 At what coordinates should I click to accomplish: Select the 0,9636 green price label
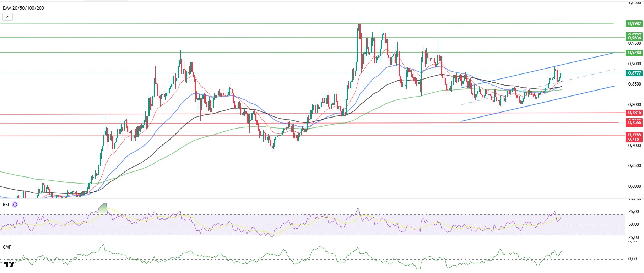634,38
